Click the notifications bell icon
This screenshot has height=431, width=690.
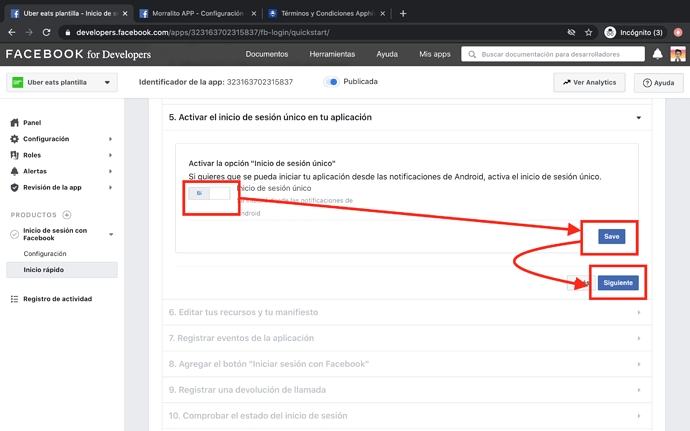pos(658,54)
